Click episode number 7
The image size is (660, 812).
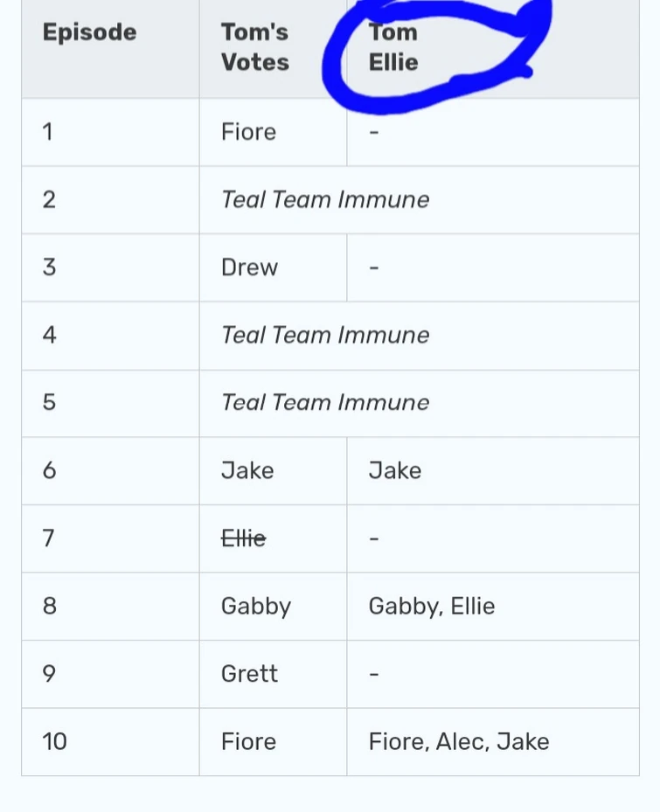click(48, 538)
